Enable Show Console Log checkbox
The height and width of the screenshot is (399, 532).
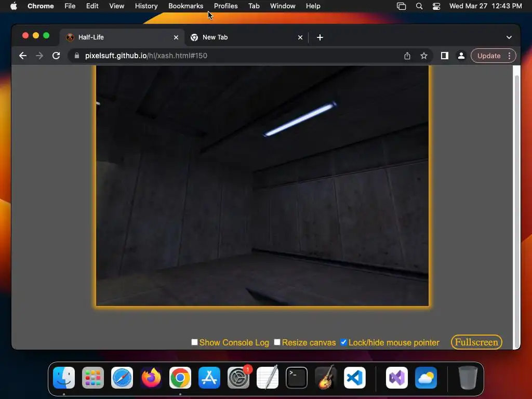194,342
